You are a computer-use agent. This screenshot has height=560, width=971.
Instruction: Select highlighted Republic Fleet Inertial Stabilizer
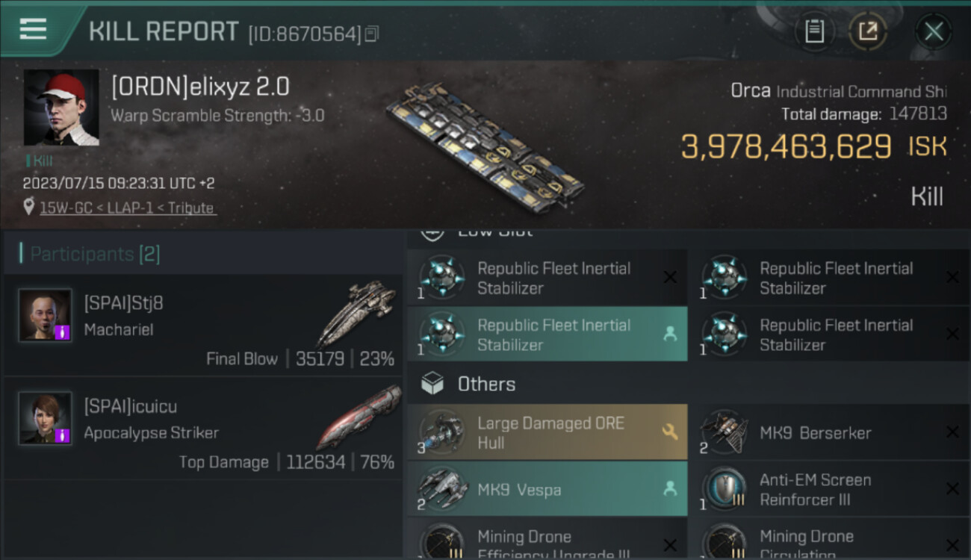[545, 335]
